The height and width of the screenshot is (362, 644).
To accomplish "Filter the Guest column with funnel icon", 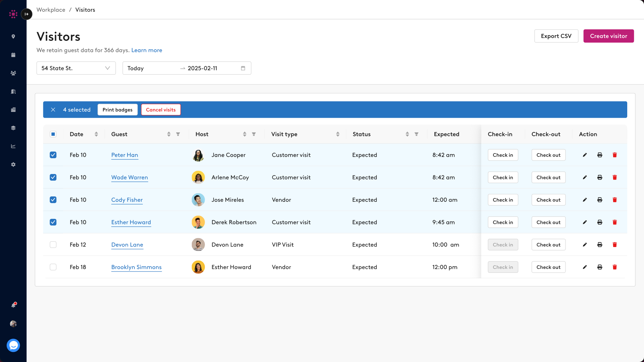I will (x=178, y=134).
